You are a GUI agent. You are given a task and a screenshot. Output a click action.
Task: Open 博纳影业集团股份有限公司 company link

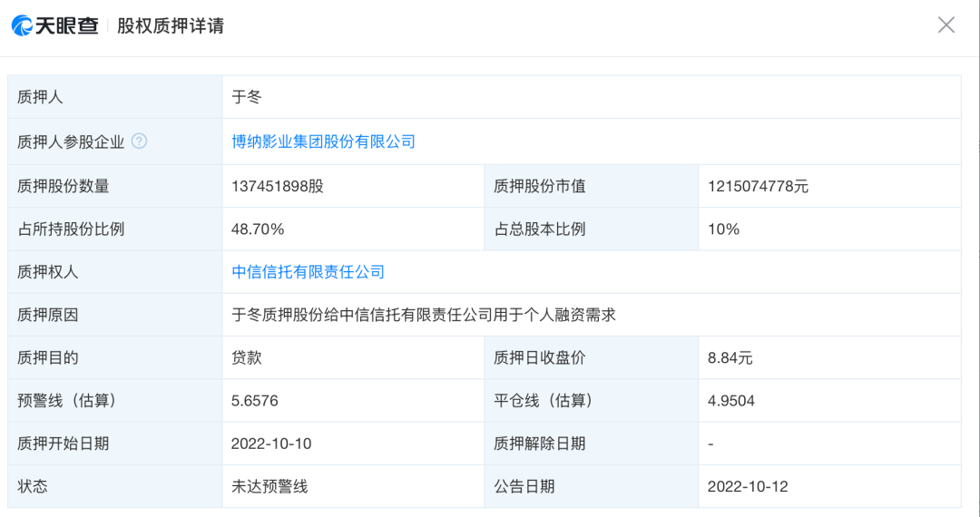coord(323,141)
